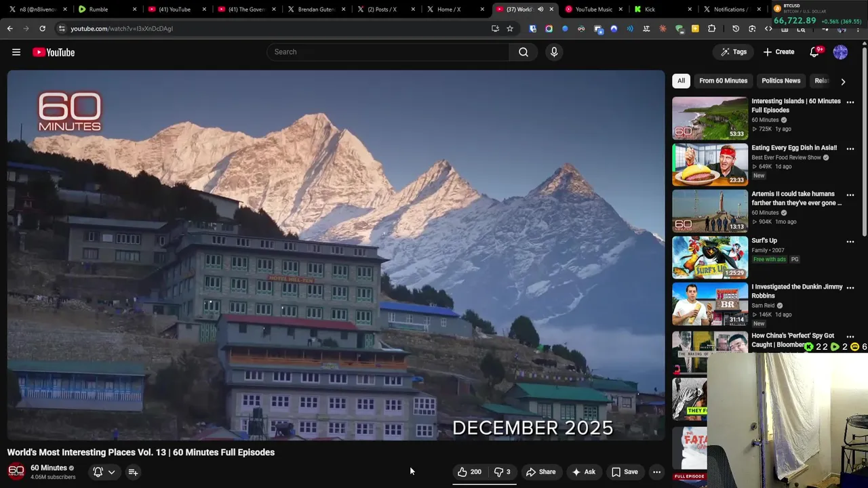The width and height of the screenshot is (868, 488).
Task: View site information icon in address bar
Action: coord(62,28)
